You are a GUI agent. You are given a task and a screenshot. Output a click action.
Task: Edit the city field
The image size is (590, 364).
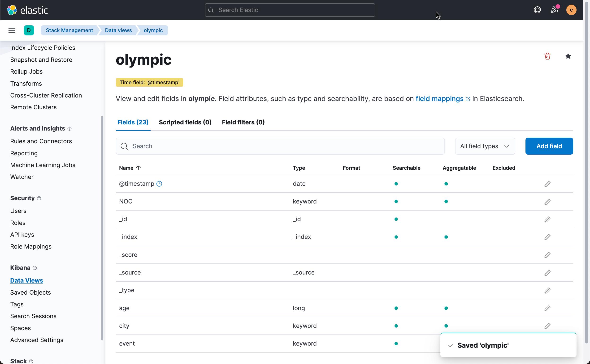tap(547, 326)
